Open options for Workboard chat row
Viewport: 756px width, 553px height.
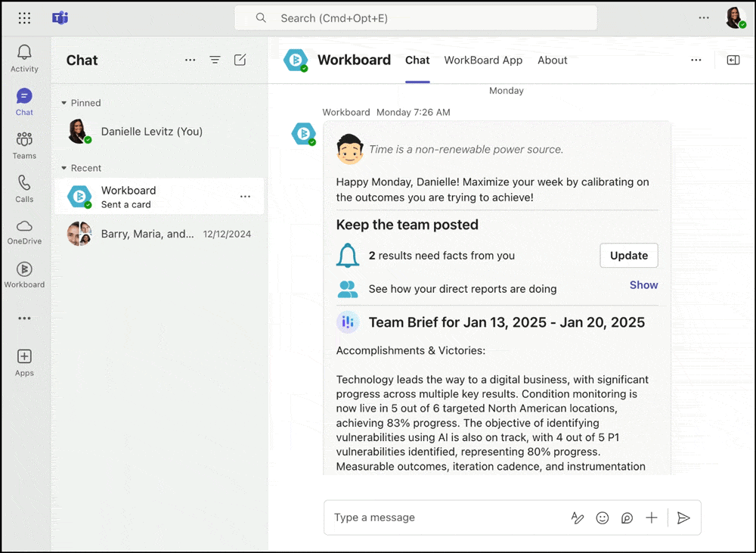coord(246,197)
